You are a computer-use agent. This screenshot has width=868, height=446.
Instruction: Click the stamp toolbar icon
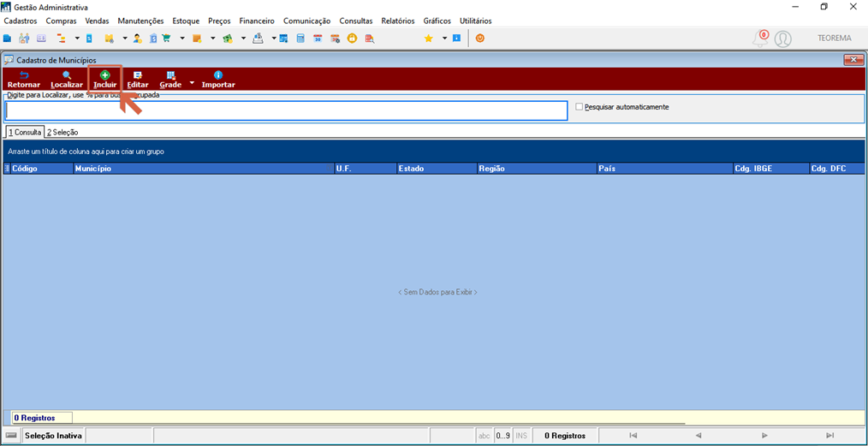click(258, 39)
